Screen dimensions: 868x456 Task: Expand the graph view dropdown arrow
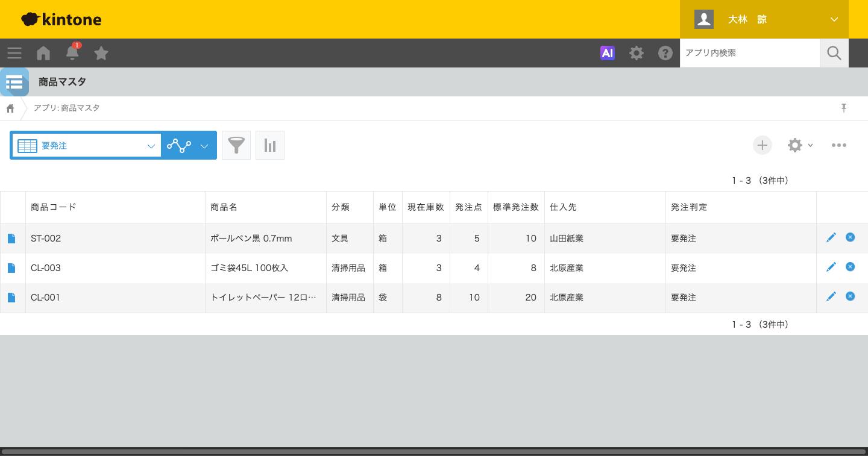coord(204,146)
